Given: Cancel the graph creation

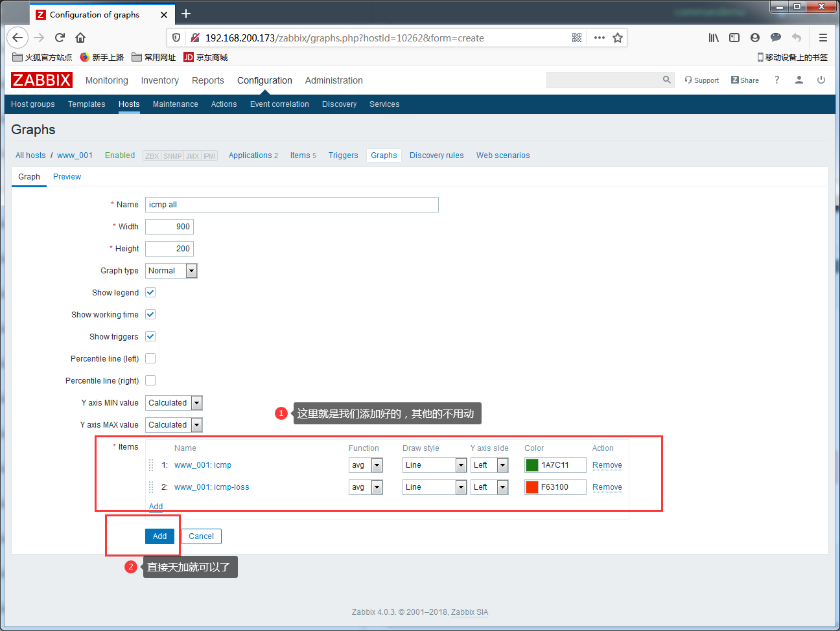Looking at the screenshot, I should pos(201,536).
